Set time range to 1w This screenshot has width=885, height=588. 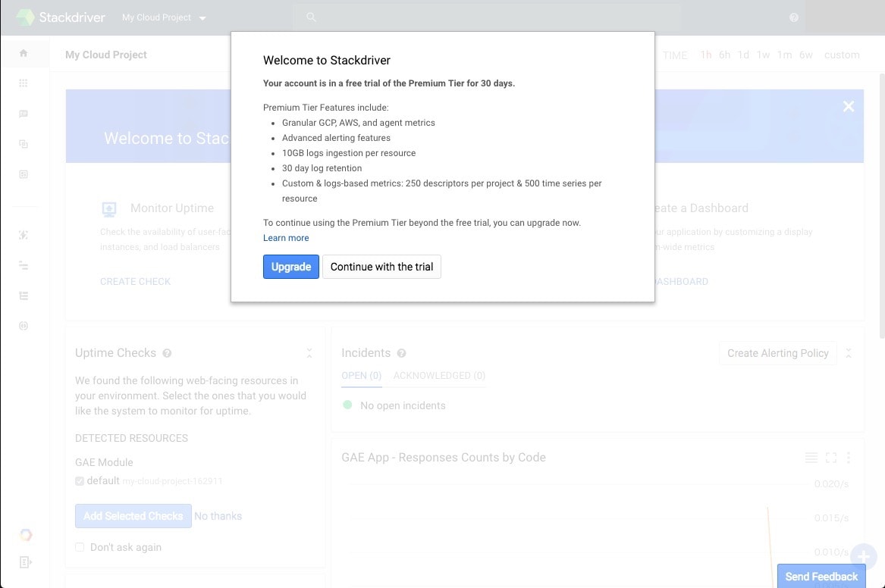763,55
